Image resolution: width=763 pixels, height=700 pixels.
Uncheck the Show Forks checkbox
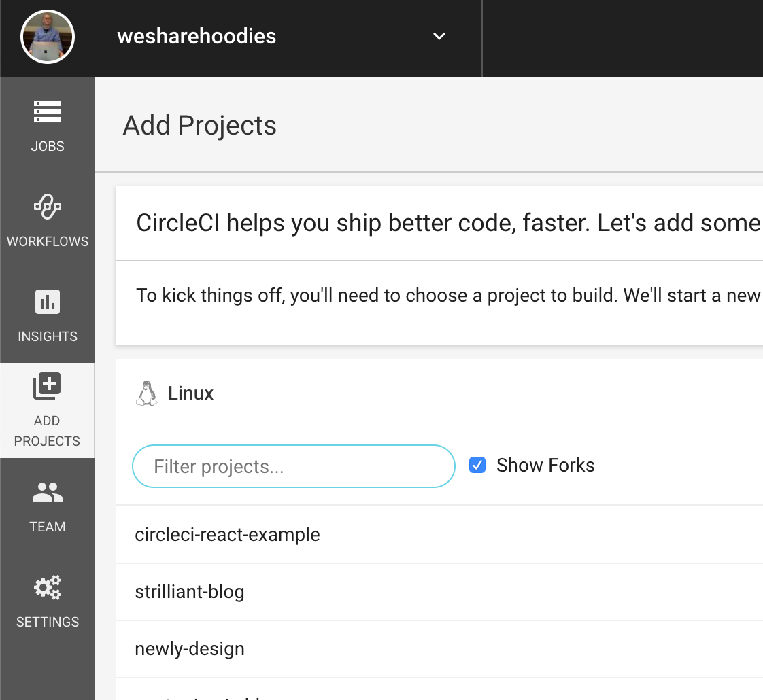pyautogui.click(x=477, y=465)
